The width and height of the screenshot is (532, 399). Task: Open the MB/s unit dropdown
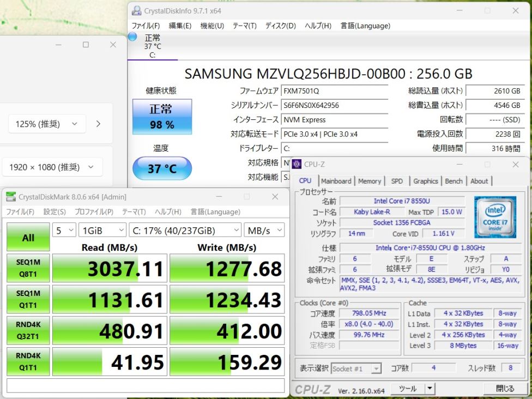click(x=264, y=231)
